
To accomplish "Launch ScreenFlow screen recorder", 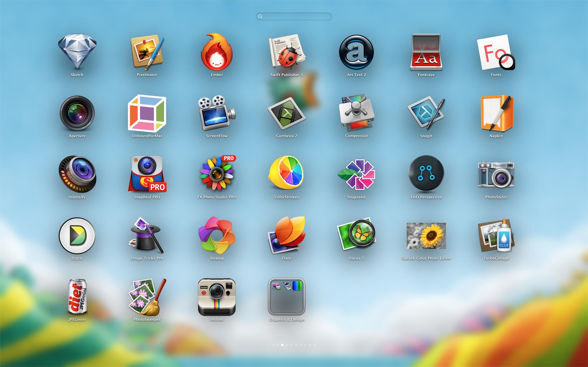I will click(217, 113).
